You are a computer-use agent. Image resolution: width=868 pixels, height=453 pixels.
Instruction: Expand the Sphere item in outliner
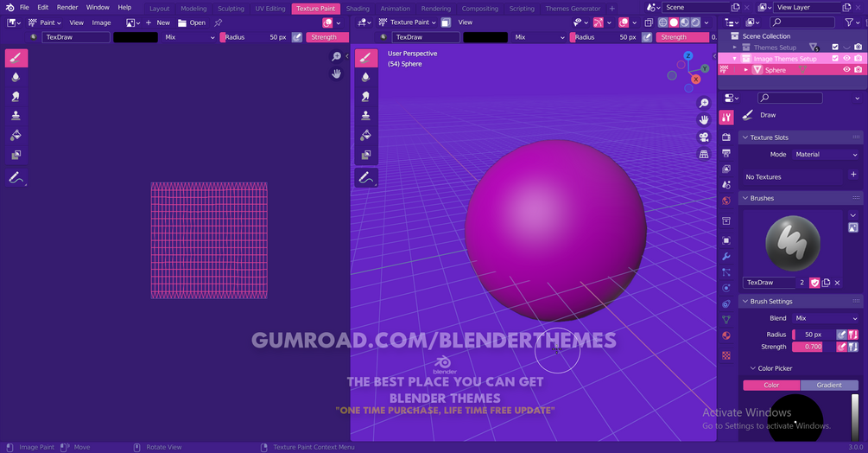pyautogui.click(x=745, y=70)
